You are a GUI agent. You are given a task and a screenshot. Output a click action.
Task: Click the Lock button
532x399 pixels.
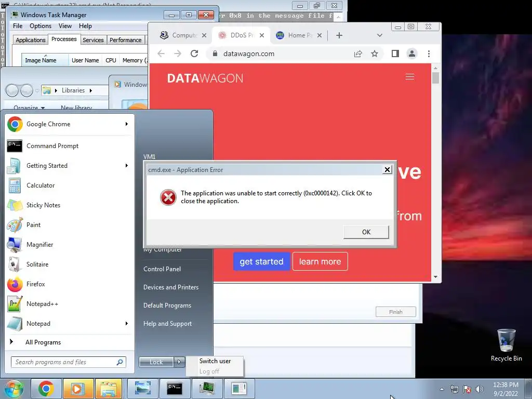pyautogui.click(x=156, y=362)
